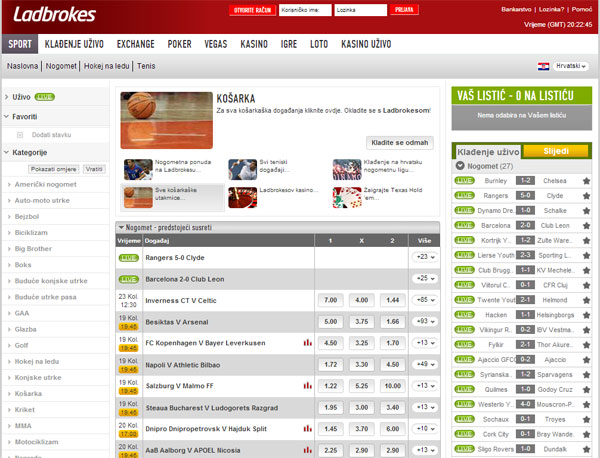600x458 pixels.
Task: Open stats icon for Salzburg V Malmo
Action: pyautogui.click(x=308, y=385)
